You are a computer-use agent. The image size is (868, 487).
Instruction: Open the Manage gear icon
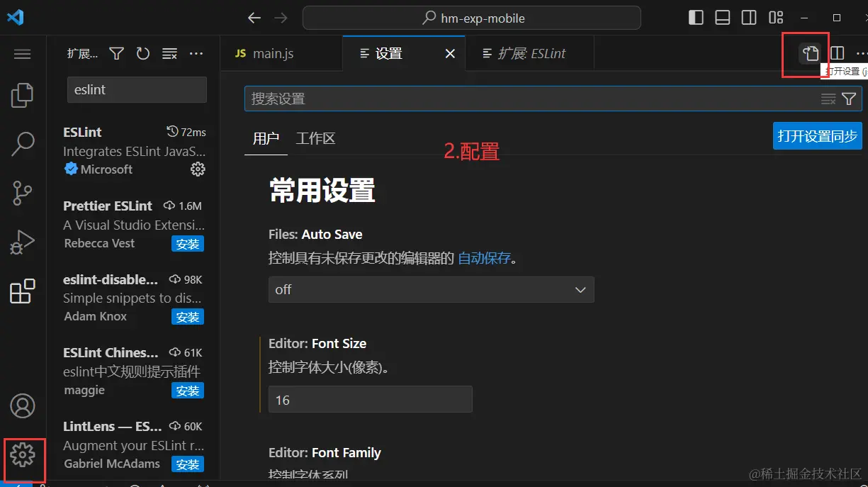23,454
